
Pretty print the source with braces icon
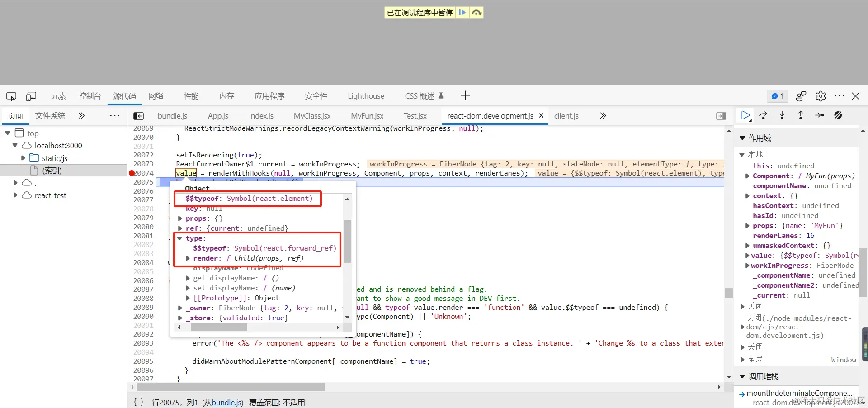138,402
